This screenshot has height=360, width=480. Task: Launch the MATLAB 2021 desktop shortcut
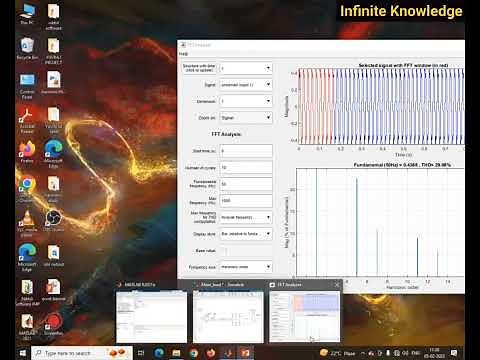point(27,327)
